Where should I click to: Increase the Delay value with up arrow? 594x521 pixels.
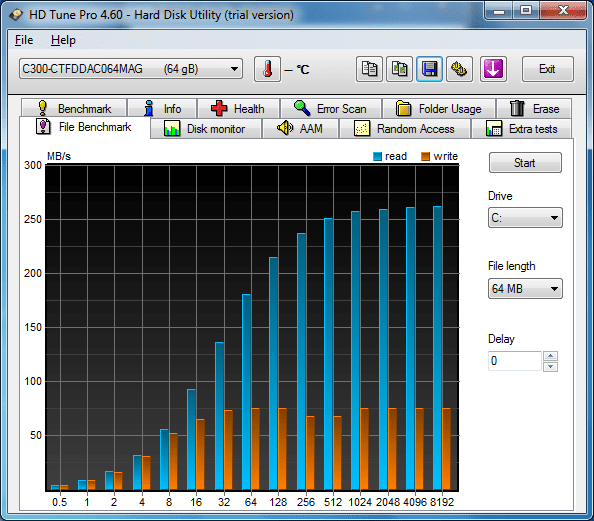tap(550, 356)
